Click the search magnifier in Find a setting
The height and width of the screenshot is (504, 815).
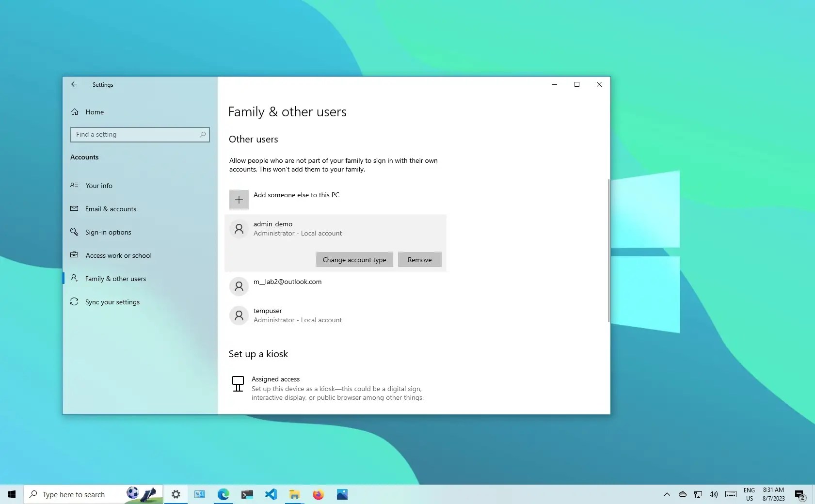coord(203,134)
